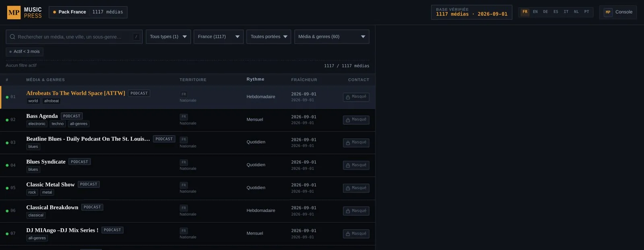Click the green status dot for row 02
This screenshot has width=644, height=250.
(7, 120)
